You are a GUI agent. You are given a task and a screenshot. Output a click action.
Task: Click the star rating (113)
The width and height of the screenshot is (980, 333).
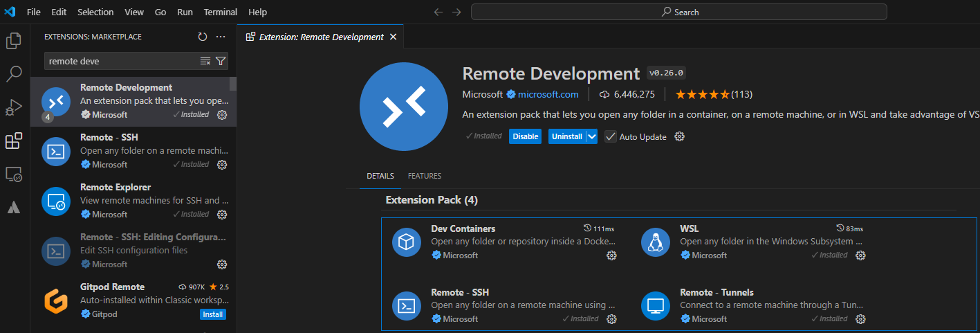714,94
